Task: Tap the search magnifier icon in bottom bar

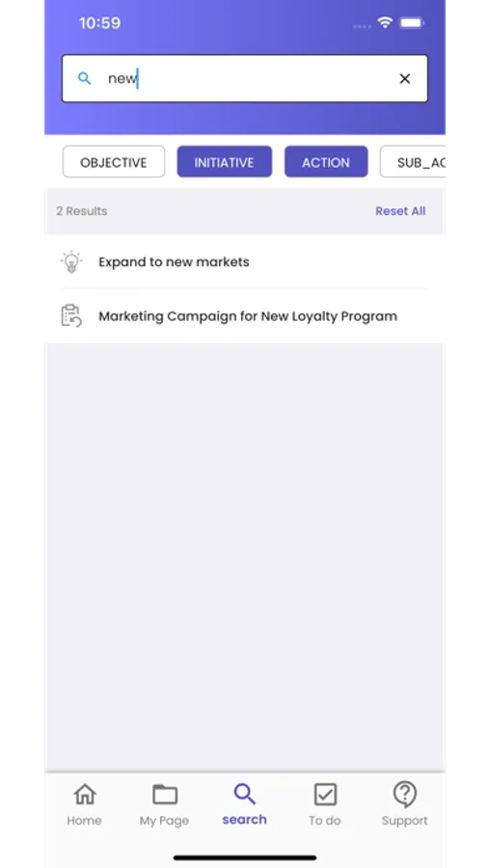Action: coord(244,794)
